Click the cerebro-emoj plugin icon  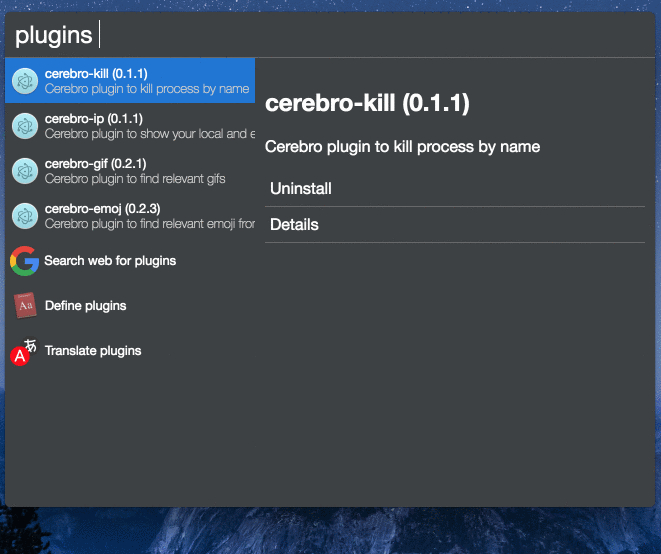click(x=25, y=216)
